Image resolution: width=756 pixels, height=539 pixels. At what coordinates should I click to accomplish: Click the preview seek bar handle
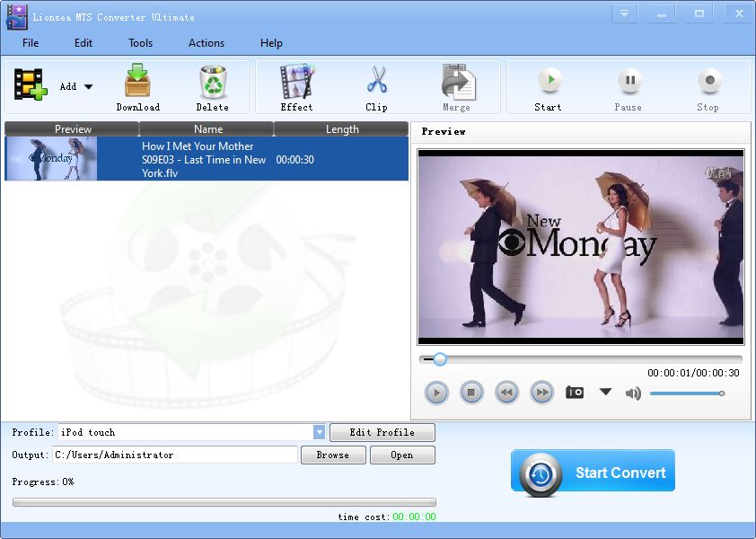pyautogui.click(x=440, y=359)
